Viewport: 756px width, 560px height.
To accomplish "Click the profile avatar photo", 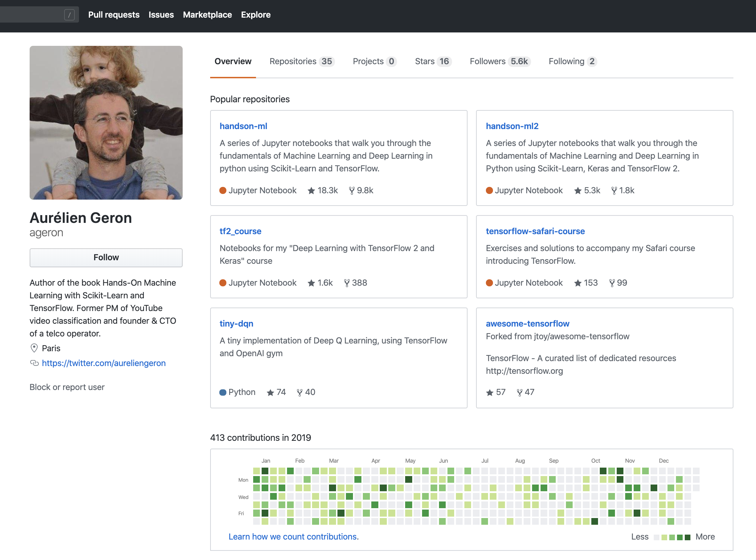I will point(106,123).
